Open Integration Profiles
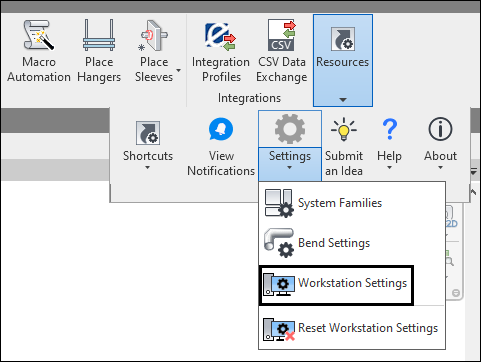 (x=221, y=52)
